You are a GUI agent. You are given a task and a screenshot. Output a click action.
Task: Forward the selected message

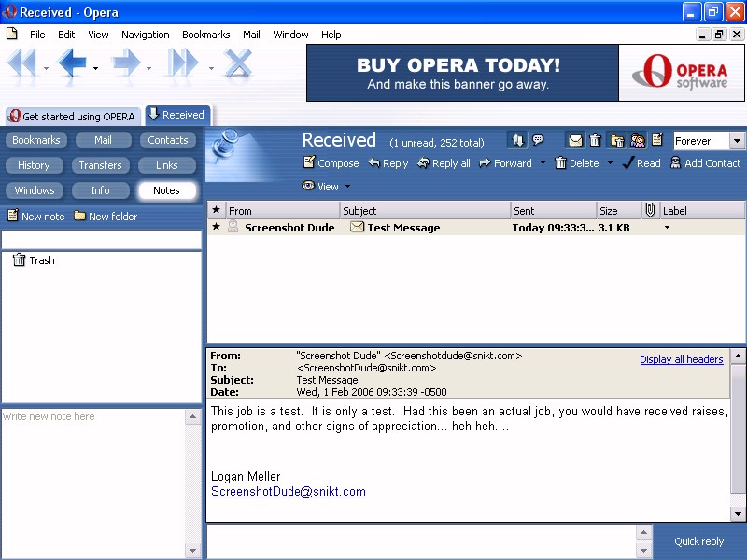[505, 163]
